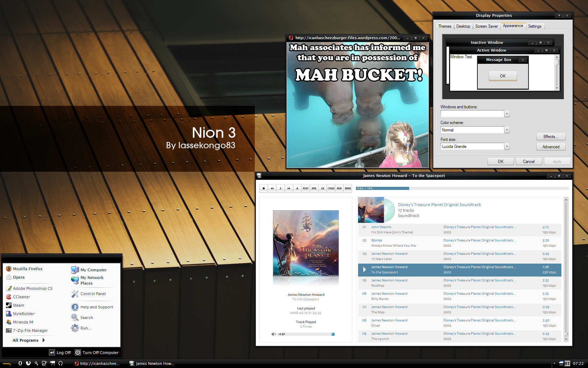588x368 pixels.
Task: Skip to the next track
Action: 289,188
